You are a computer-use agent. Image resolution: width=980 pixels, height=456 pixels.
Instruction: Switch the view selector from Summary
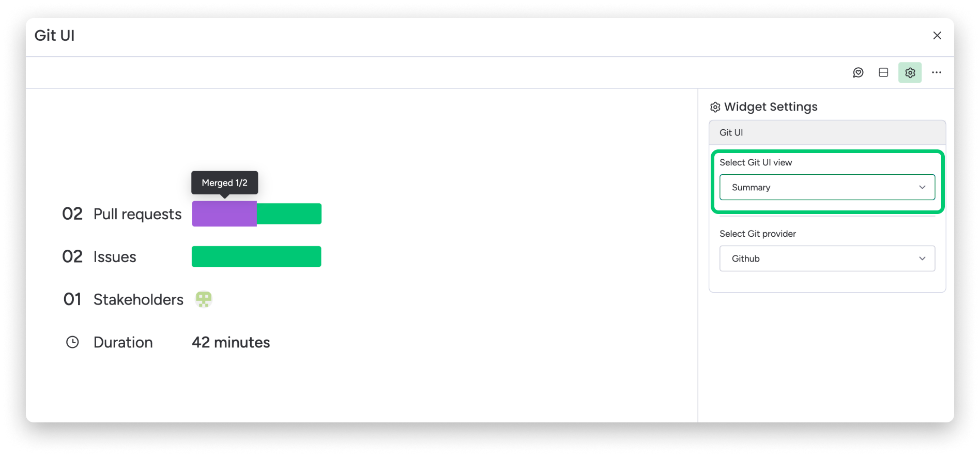pyautogui.click(x=827, y=187)
